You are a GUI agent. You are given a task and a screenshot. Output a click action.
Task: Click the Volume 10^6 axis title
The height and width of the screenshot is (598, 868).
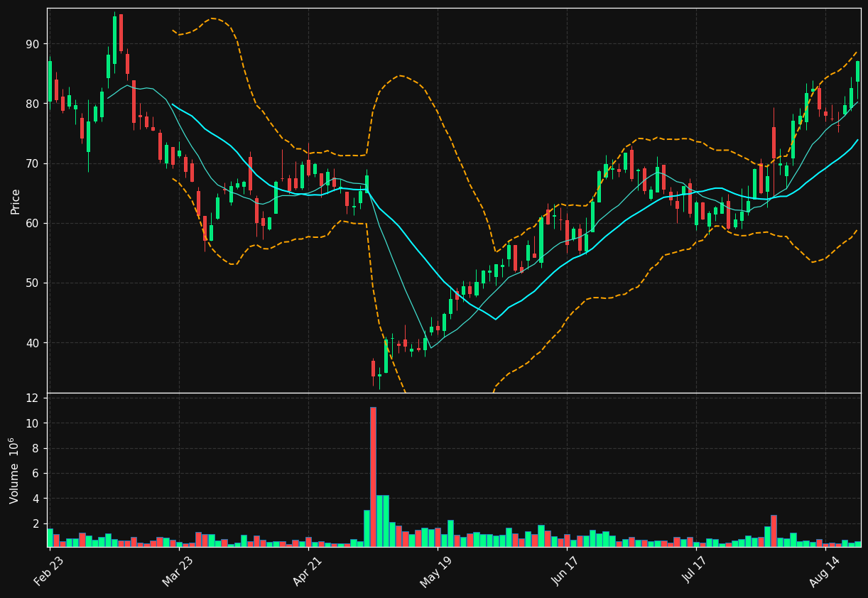(14, 470)
